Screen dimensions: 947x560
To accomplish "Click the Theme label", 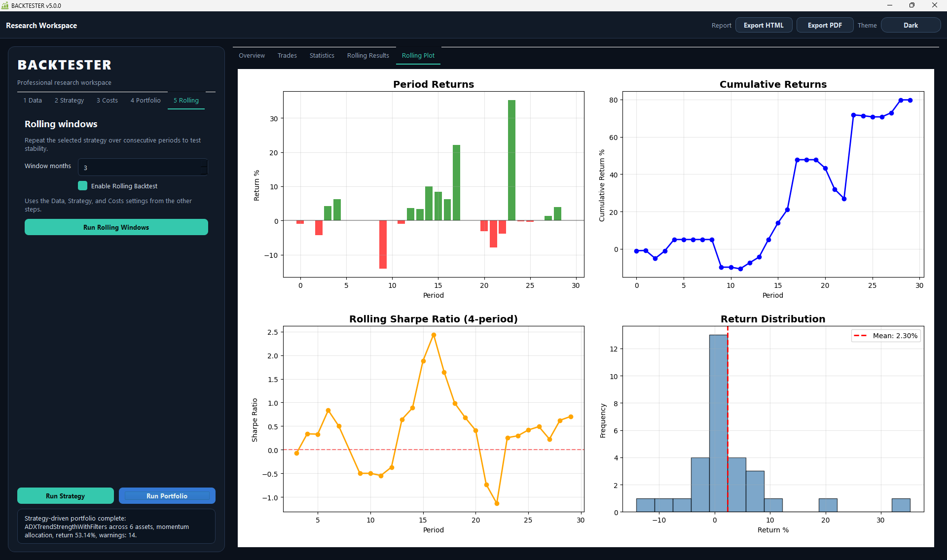I will click(867, 26).
